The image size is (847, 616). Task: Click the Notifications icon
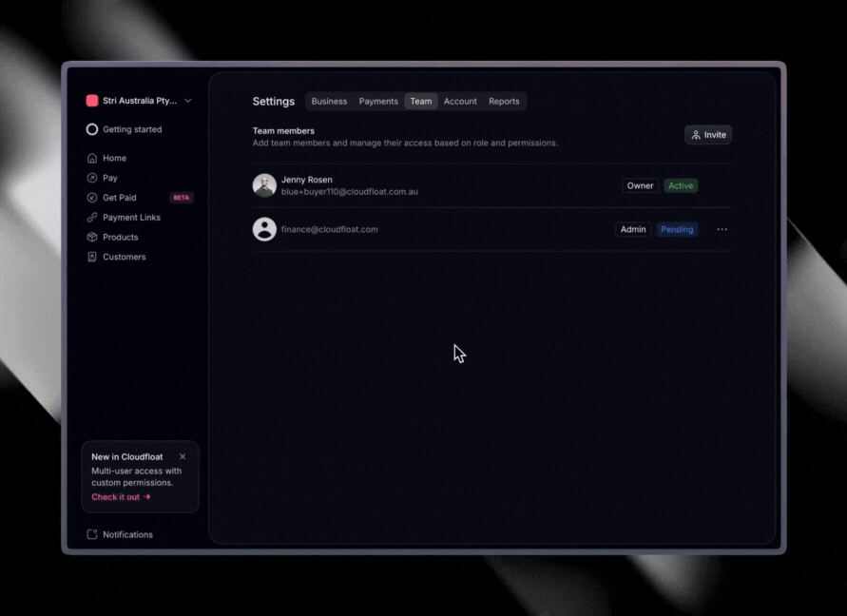tap(92, 534)
